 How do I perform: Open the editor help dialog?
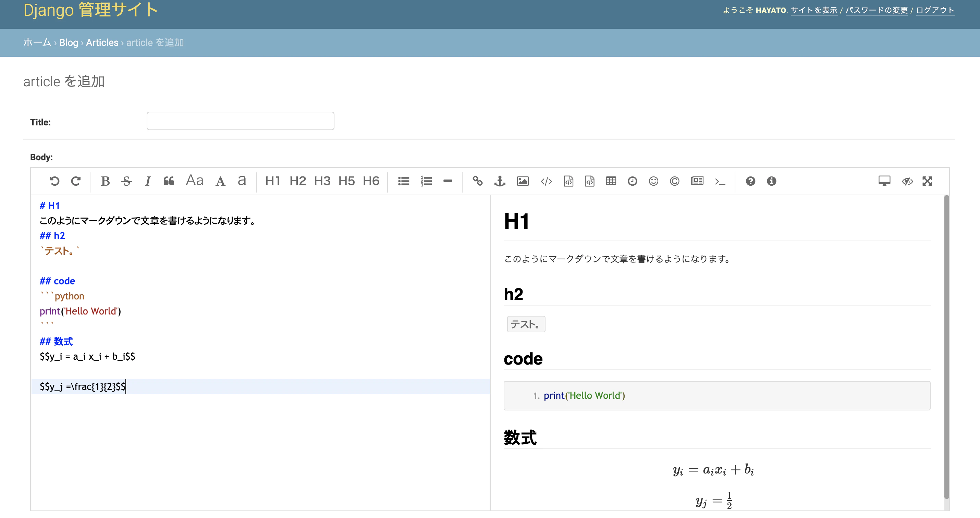751,181
